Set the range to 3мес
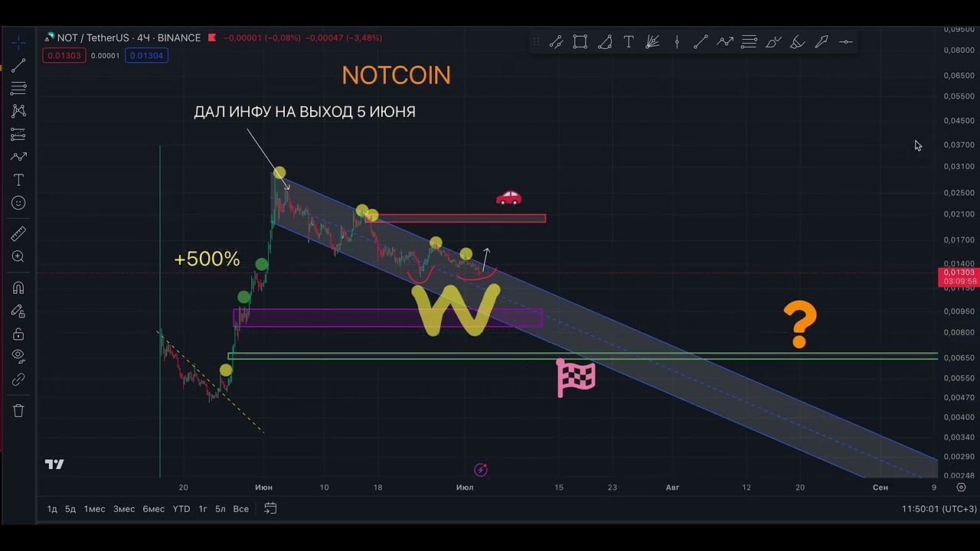Viewport: 980px width, 551px height. [x=124, y=509]
